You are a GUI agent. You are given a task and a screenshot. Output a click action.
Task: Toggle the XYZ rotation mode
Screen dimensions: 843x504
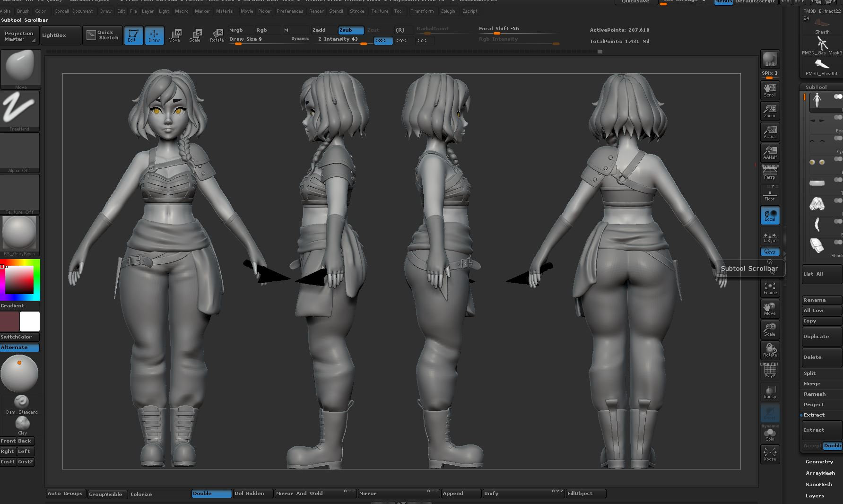(x=770, y=252)
